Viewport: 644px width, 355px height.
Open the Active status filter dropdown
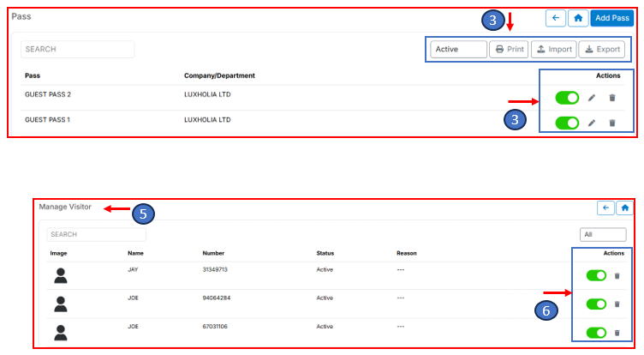coord(458,50)
